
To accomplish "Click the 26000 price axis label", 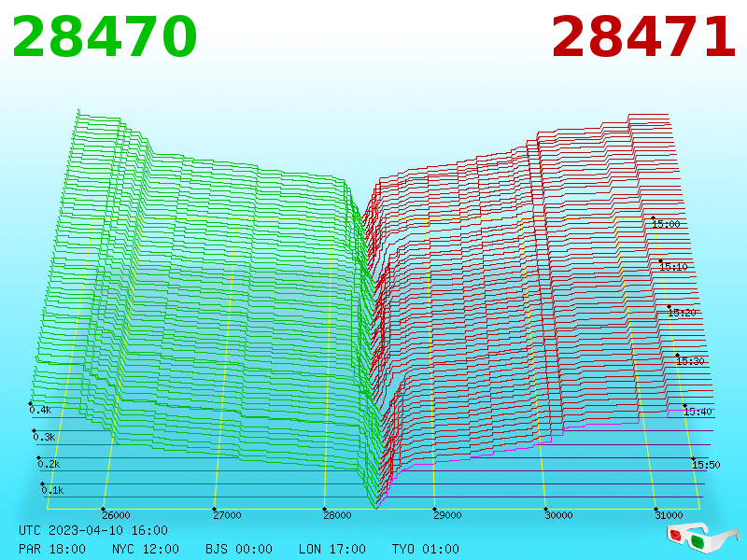I will pyautogui.click(x=116, y=515).
